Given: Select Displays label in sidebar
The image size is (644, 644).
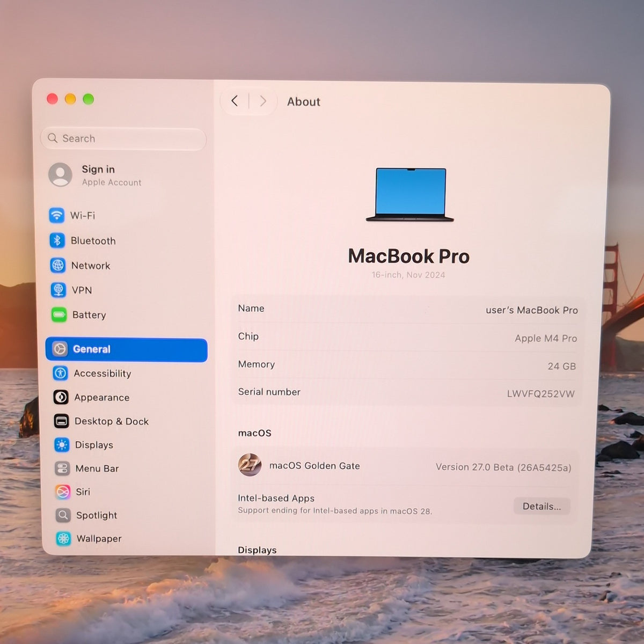Looking at the screenshot, I should (x=94, y=445).
